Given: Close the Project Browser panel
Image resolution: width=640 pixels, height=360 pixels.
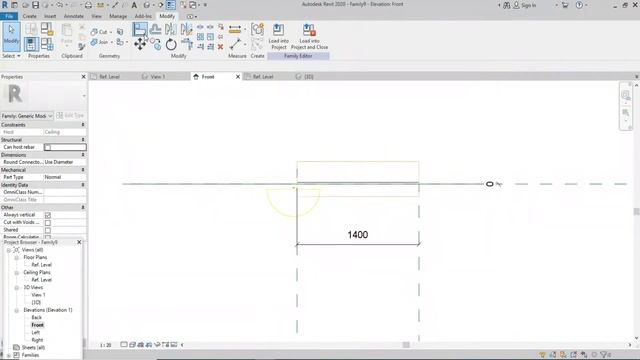Looking at the screenshot, I should tap(79, 242).
